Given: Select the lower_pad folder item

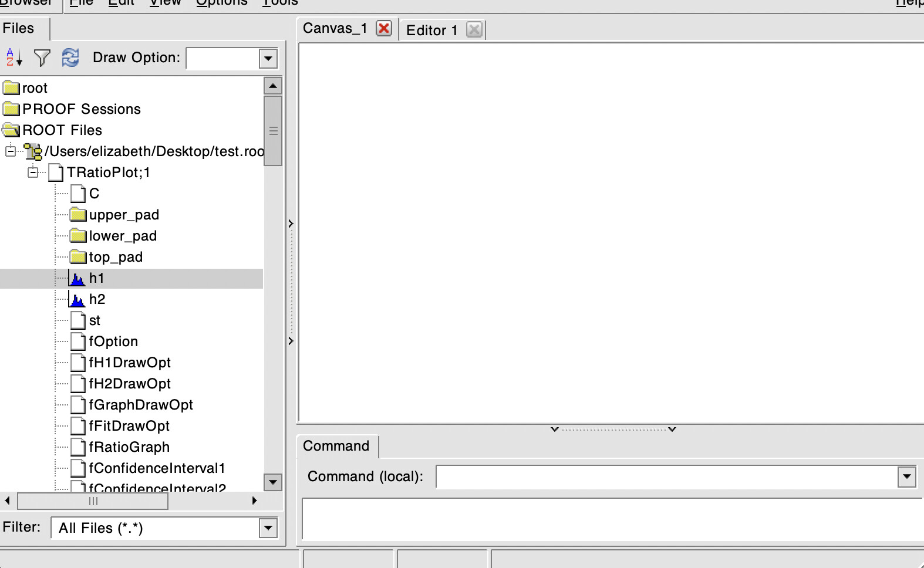Looking at the screenshot, I should point(123,236).
